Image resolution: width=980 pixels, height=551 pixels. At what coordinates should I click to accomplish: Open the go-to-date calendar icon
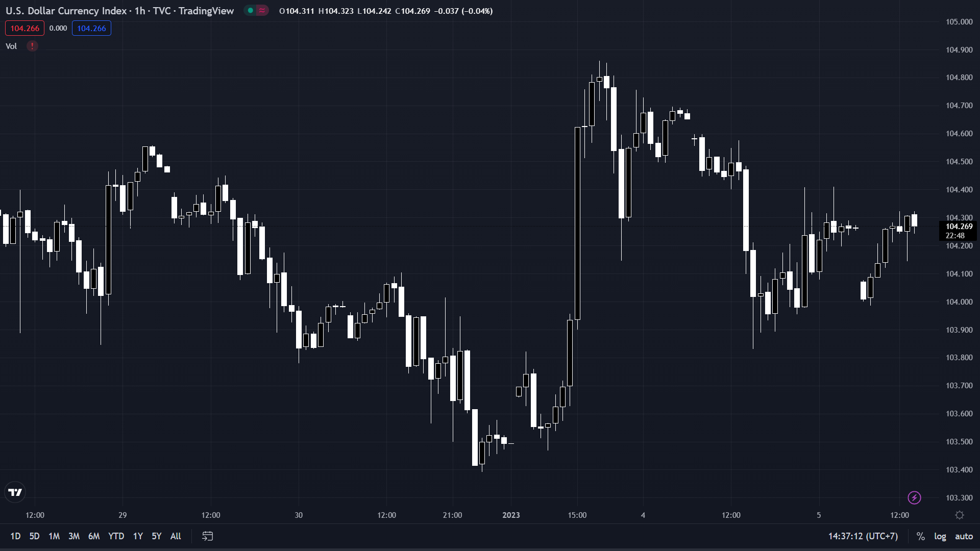[x=207, y=536]
